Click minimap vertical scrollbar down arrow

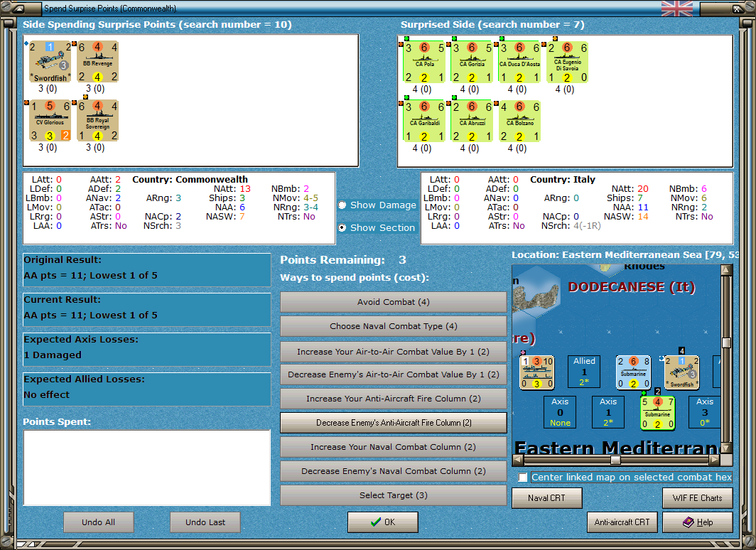727,448
